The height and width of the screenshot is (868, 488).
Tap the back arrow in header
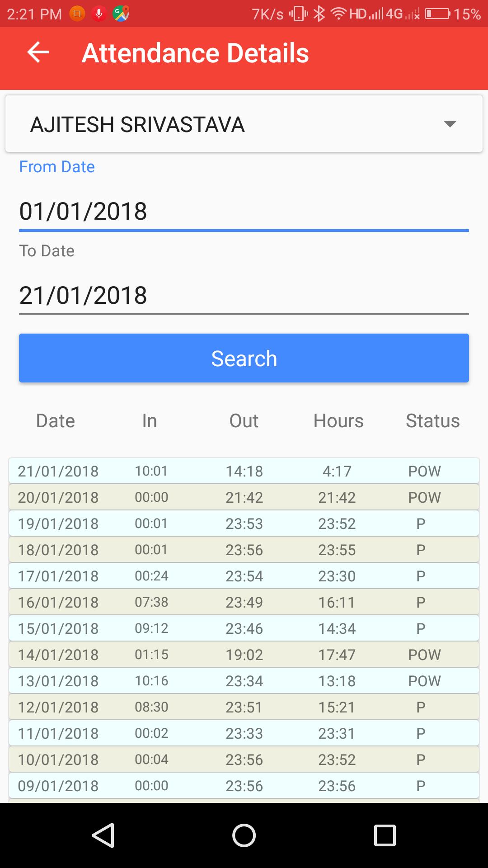coord(38,52)
